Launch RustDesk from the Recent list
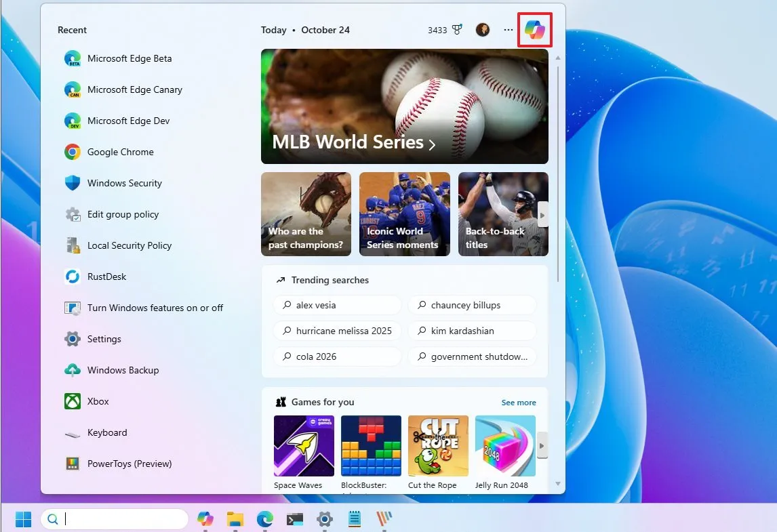Viewport: 777px width, 532px height. click(105, 277)
